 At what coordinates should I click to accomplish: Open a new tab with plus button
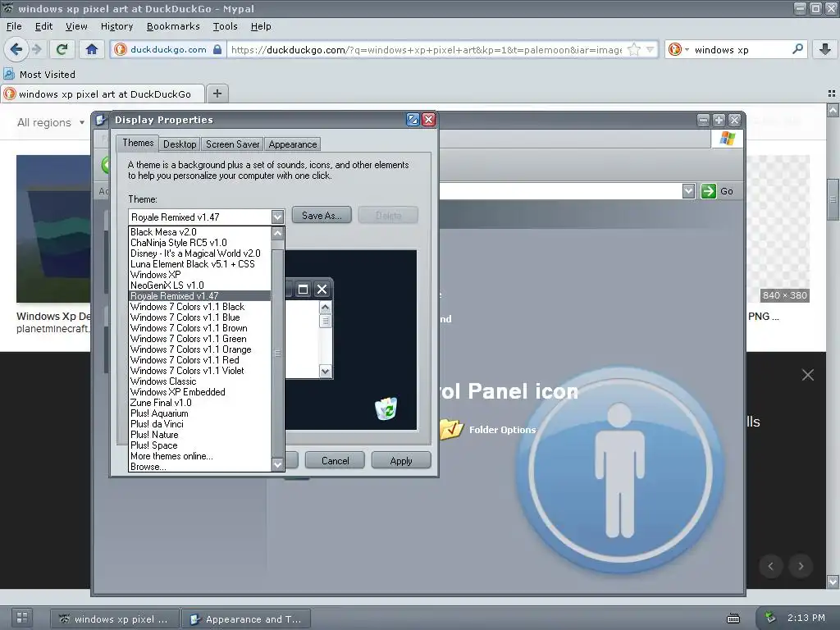pos(217,94)
